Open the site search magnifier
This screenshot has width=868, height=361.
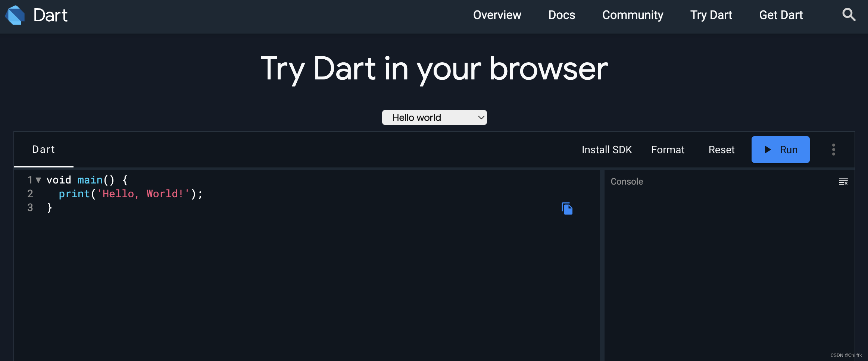point(849,15)
